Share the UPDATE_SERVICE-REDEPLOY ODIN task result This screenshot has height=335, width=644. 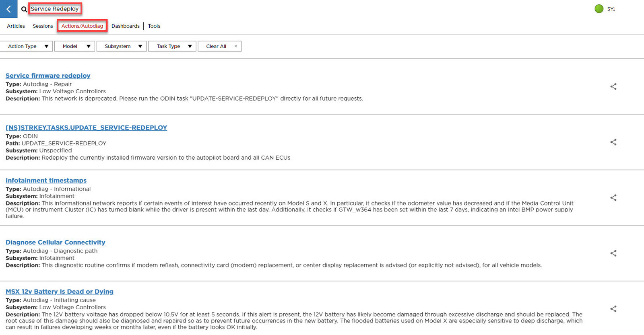(x=613, y=142)
